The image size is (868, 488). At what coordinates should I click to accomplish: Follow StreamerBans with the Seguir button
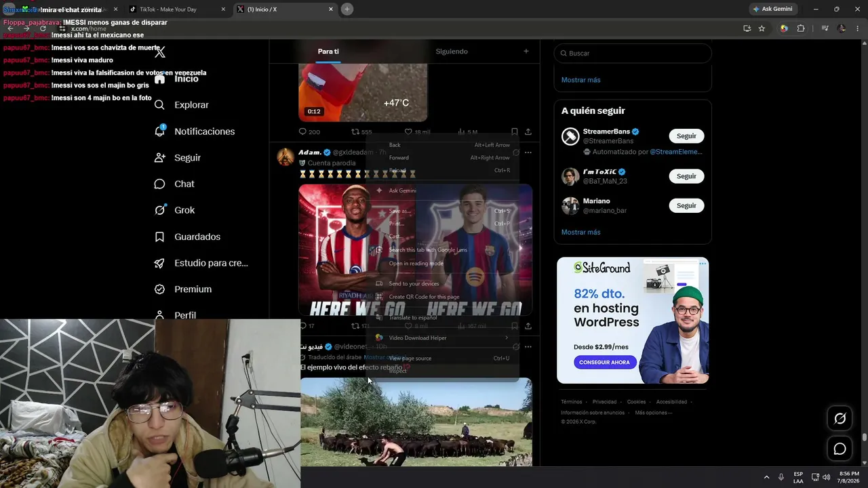click(x=686, y=136)
